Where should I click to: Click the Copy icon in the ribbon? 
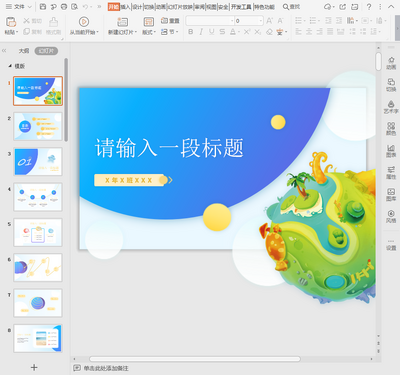26,32
